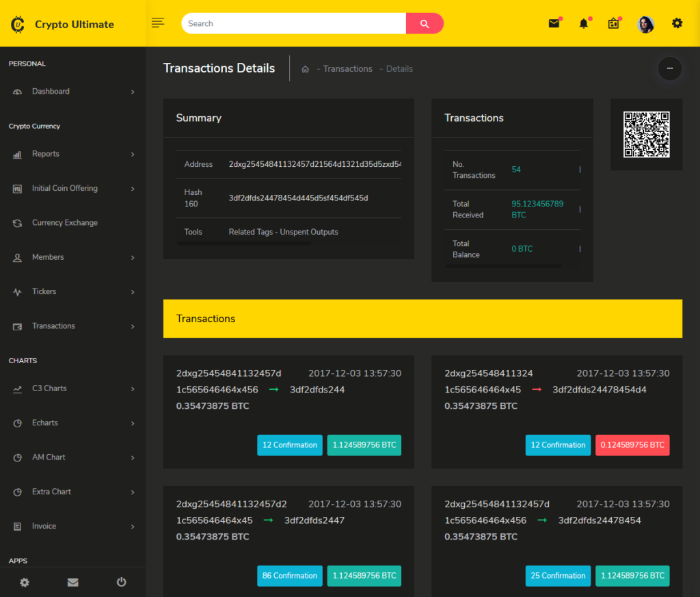Expand the Echarts chevron
The width and height of the screenshot is (700, 597).
(x=134, y=423)
